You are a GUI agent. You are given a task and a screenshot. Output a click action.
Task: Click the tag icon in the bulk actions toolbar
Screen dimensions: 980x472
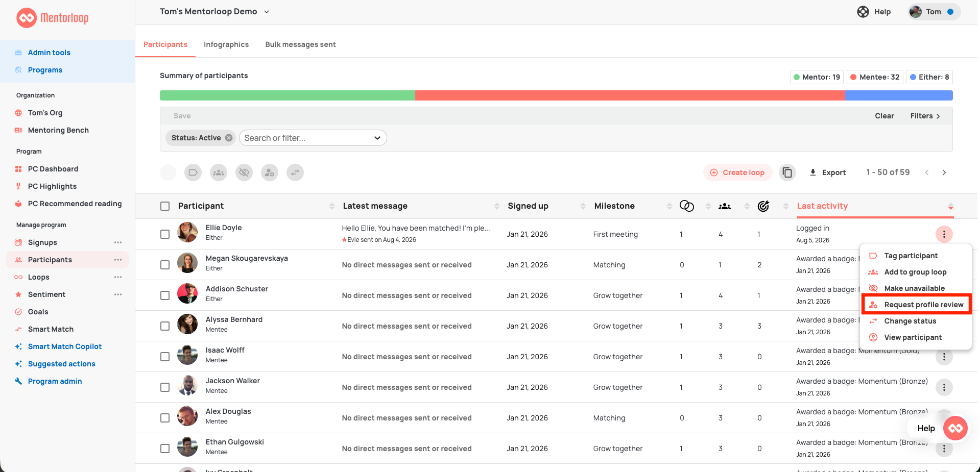click(x=193, y=172)
